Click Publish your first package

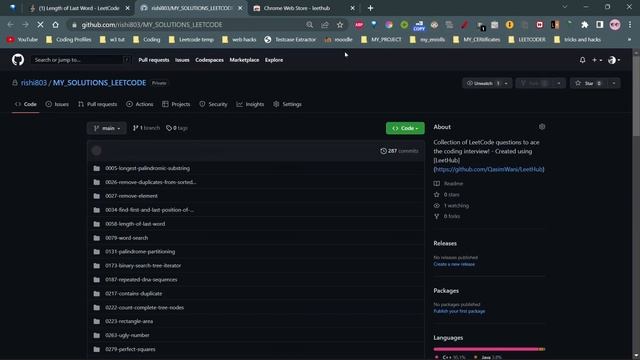[459, 311]
